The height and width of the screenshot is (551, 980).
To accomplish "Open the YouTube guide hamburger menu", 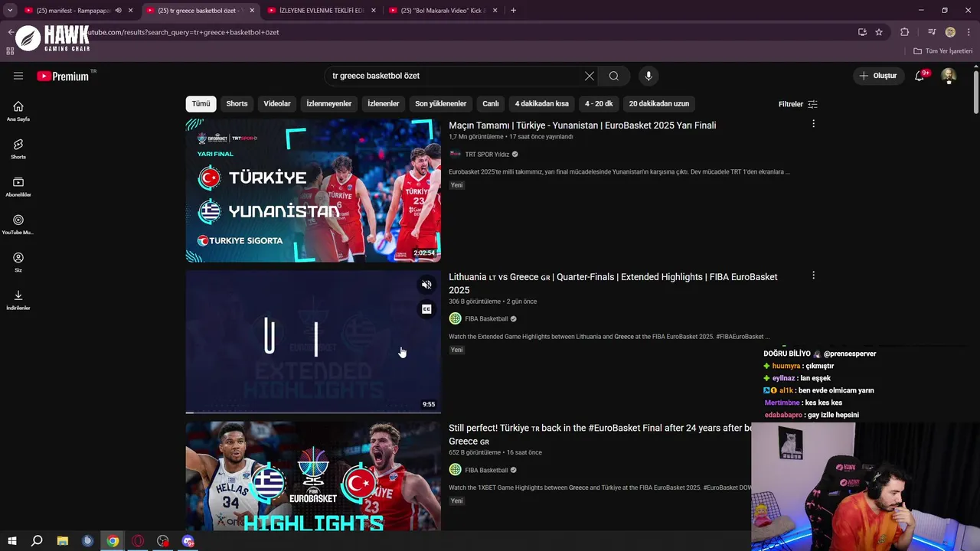I will 18,76.
